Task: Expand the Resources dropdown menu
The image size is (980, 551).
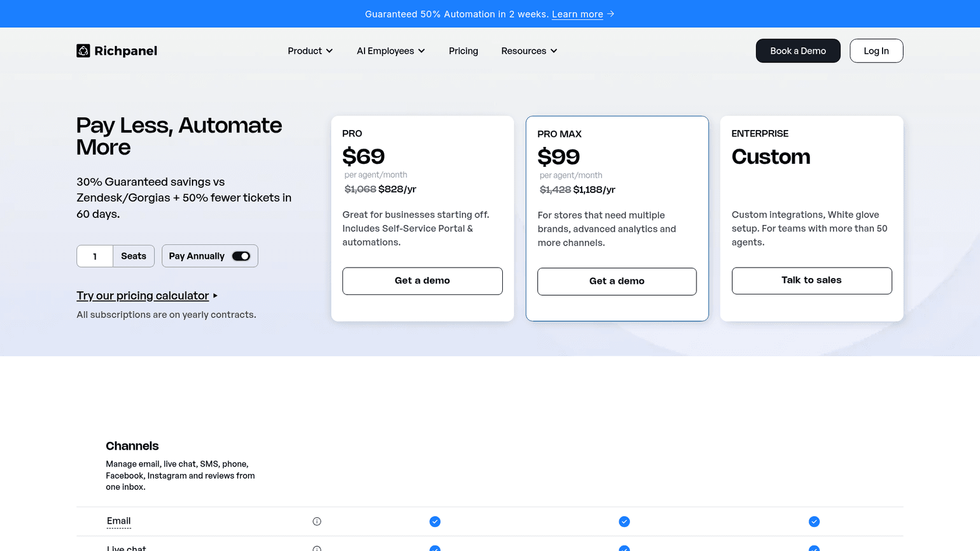Action: coord(529,51)
